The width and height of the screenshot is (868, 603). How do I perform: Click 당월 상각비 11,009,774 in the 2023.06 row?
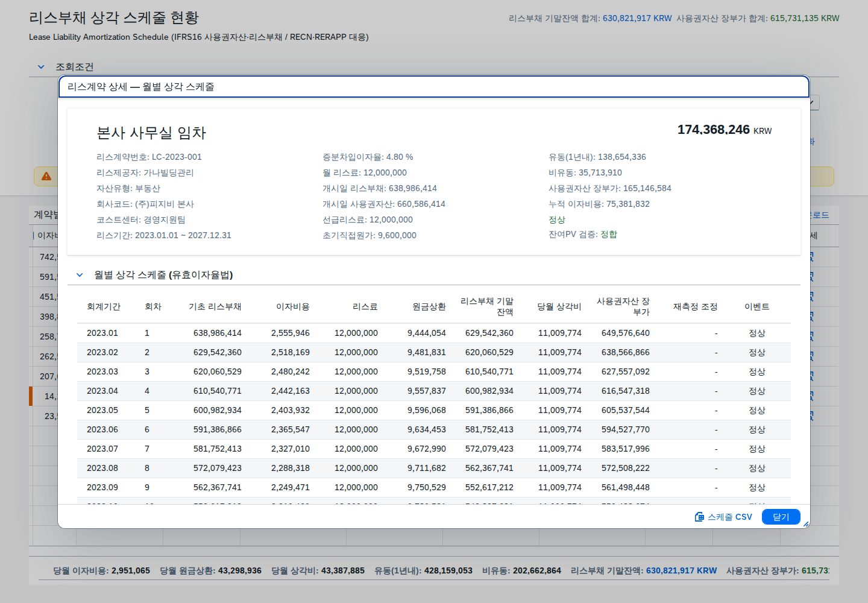click(560, 429)
